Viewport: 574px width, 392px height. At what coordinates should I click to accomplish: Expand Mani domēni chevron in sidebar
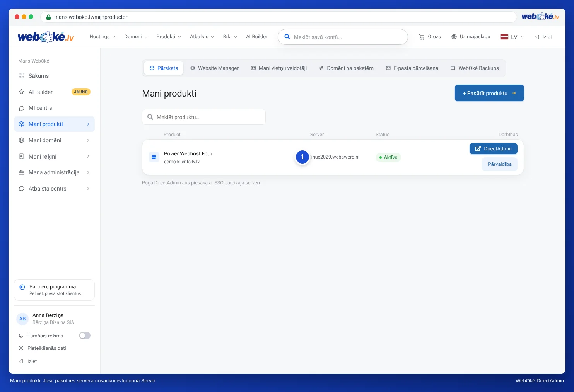point(88,140)
